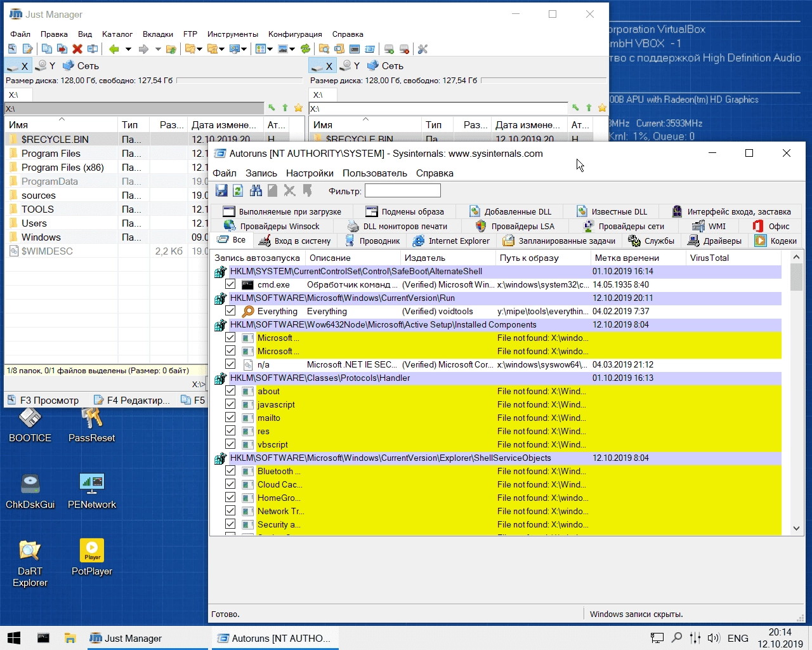Open the PENetwork desktop icon
Screen dimensions: 812x650
tap(92, 491)
